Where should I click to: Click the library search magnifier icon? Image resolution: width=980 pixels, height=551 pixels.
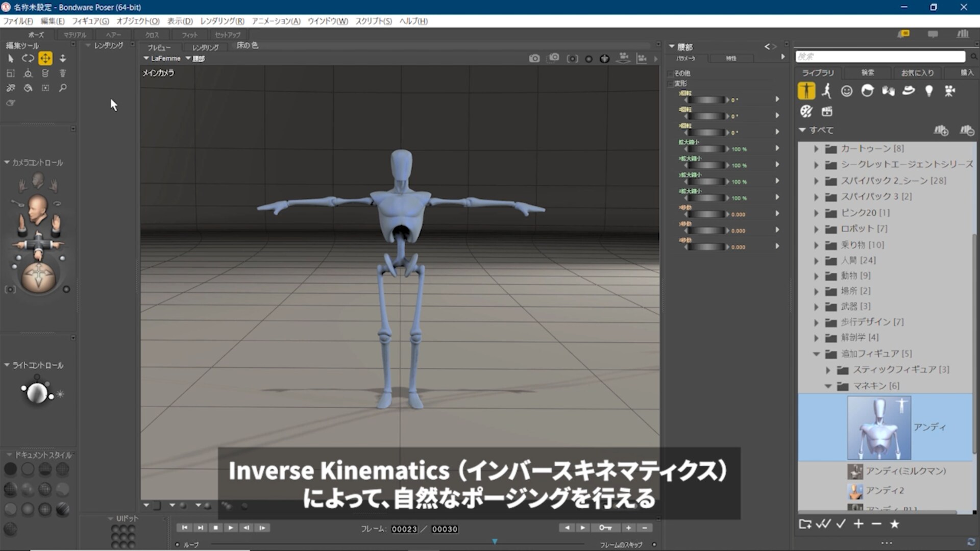pos(974,56)
